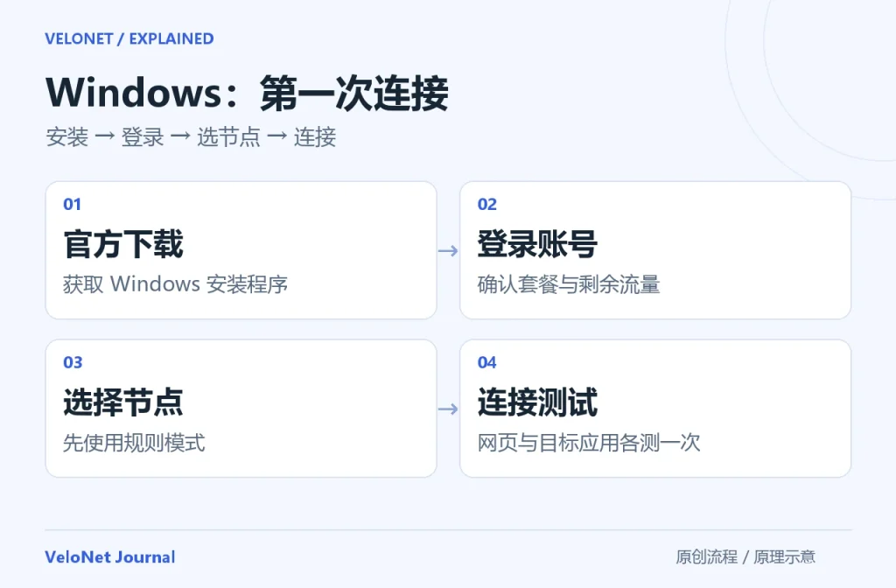
Task: Click the heading 连接测试 in card 04
Action: [x=538, y=402]
